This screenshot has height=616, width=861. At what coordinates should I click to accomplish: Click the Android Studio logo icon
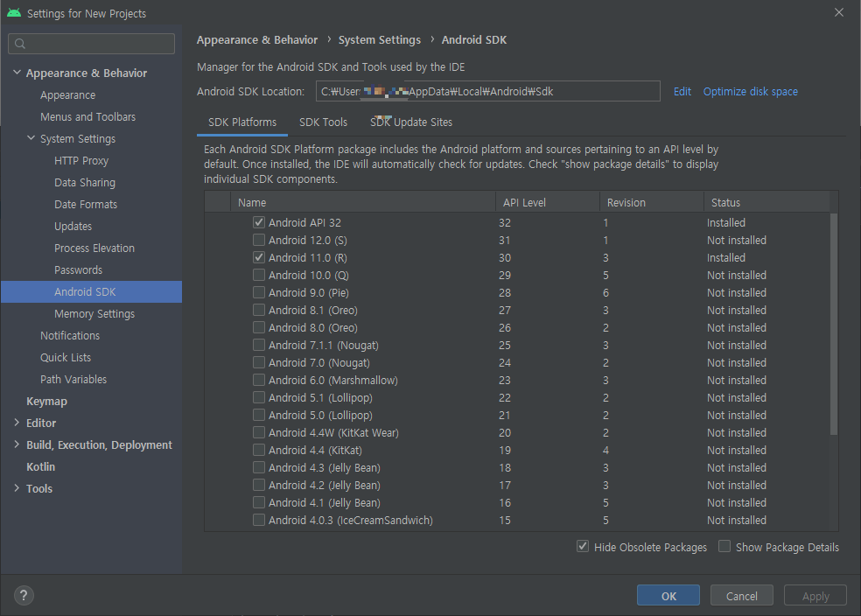coord(14,12)
